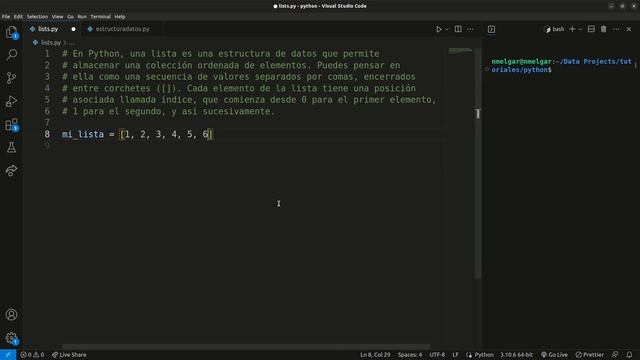Click line number 8 in gutter
The width and height of the screenshot is (640, 360).
(x=47, y=134)
